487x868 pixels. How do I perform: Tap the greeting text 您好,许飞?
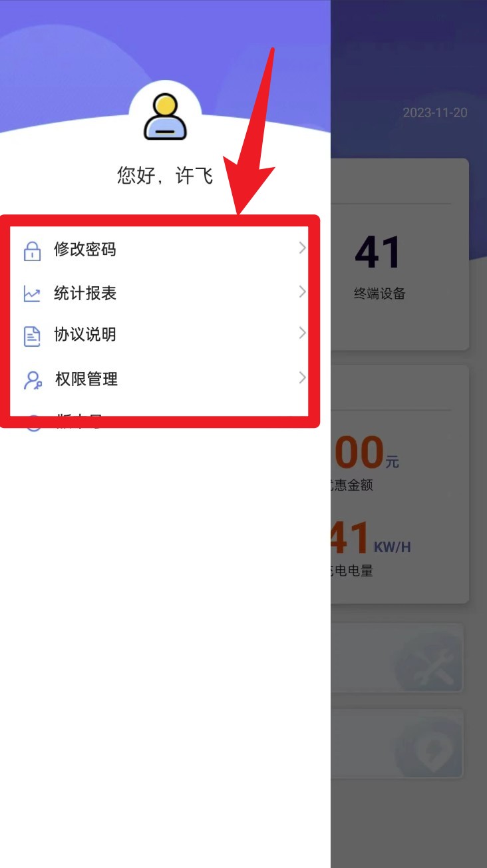coord(165,176)
